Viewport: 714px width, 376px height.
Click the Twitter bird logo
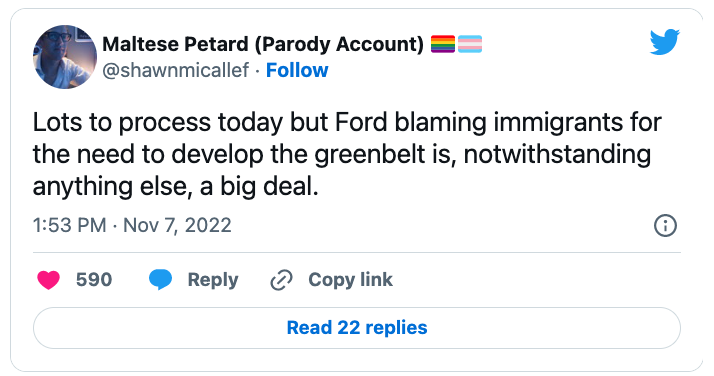pos(664,42)
